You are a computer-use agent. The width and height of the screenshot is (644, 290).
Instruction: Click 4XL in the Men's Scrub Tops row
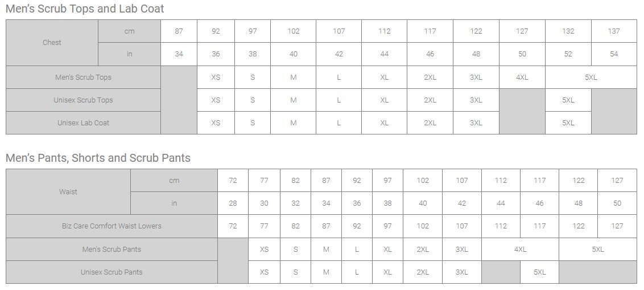pos(522,77)
